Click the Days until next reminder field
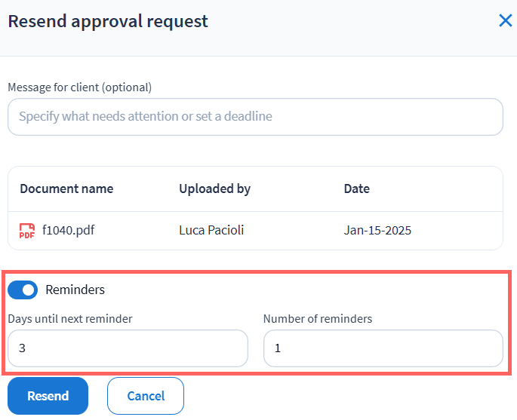The height and width of the screenshot is (420, 517). pos(128,349)
